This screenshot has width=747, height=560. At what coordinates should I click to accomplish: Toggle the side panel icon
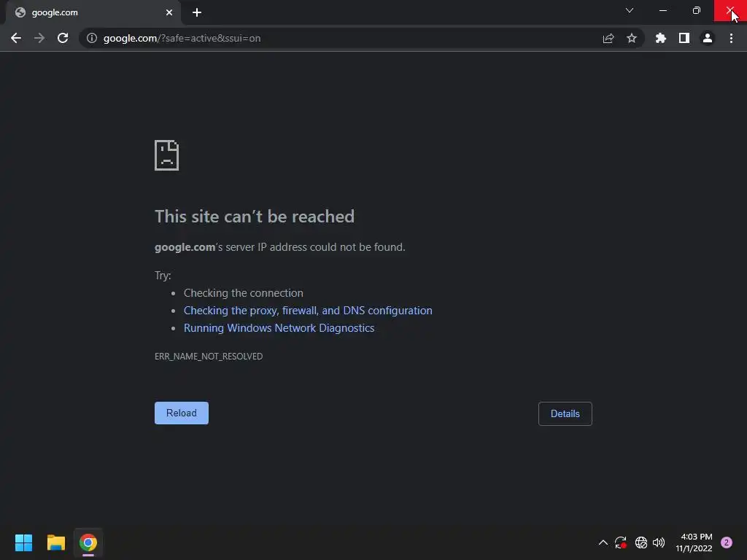pyautogui.click(x=684, y=38)
